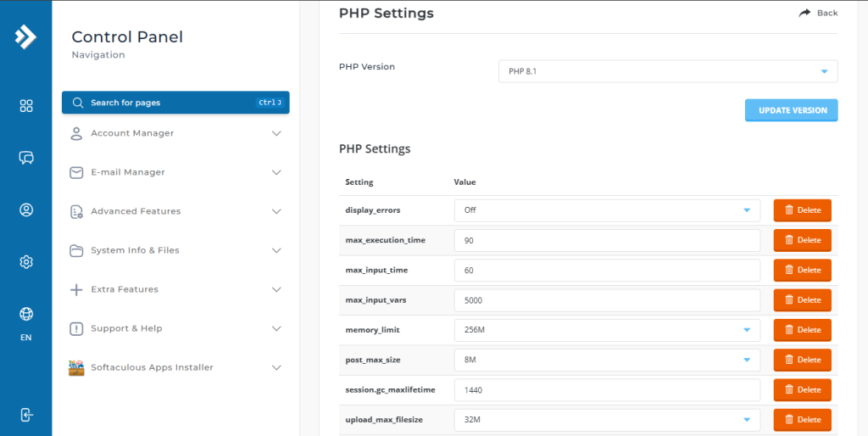Open the chat messages icon in sidebar
The image size is (868, 436).
[x=26, y=158]
